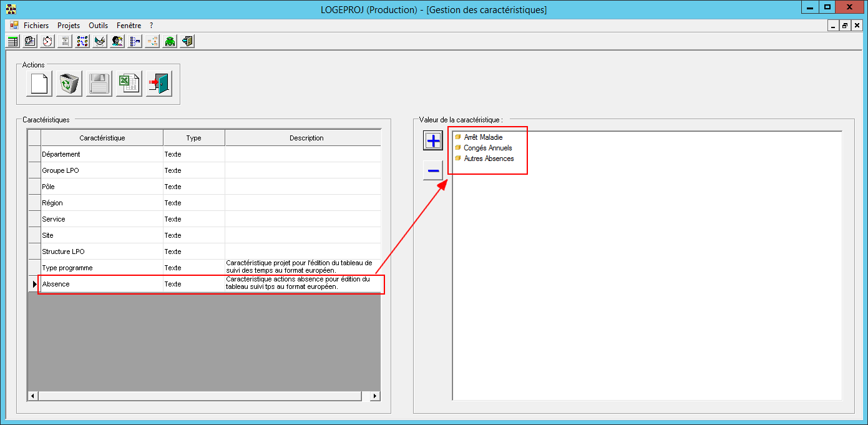Click the handshake icon in toolbar
The height and width of the screenshot is (425, 868).
tap(100, 42)
